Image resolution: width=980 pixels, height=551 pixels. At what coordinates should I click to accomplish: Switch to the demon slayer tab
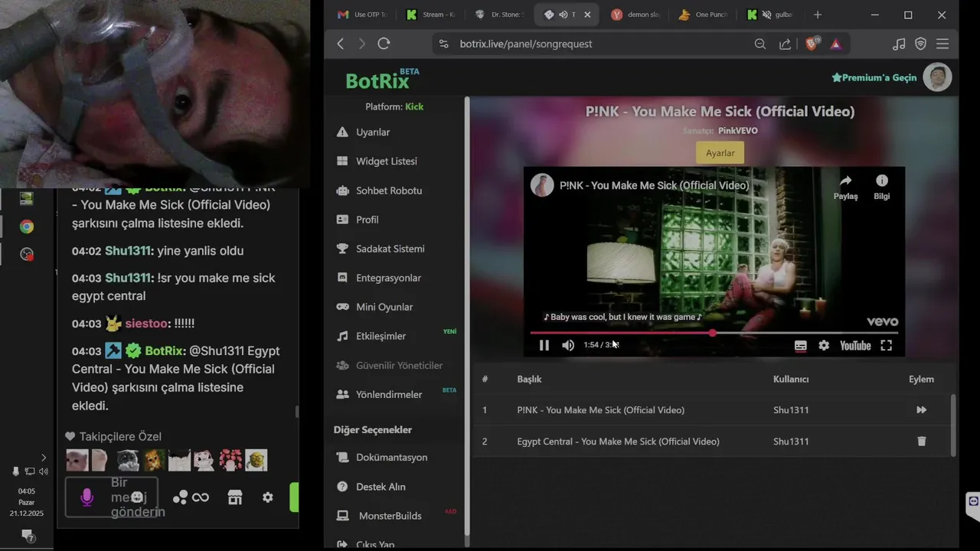pyautogui.click(x=635, y=15)
